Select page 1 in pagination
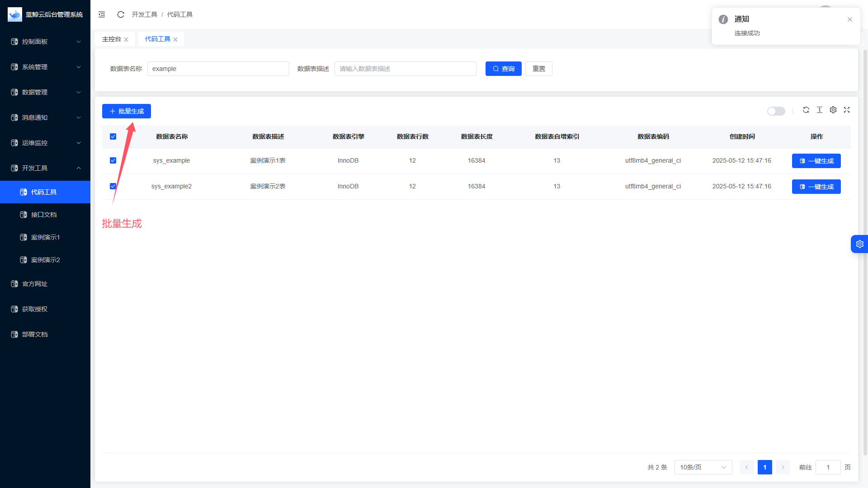 tap(765, 467)
